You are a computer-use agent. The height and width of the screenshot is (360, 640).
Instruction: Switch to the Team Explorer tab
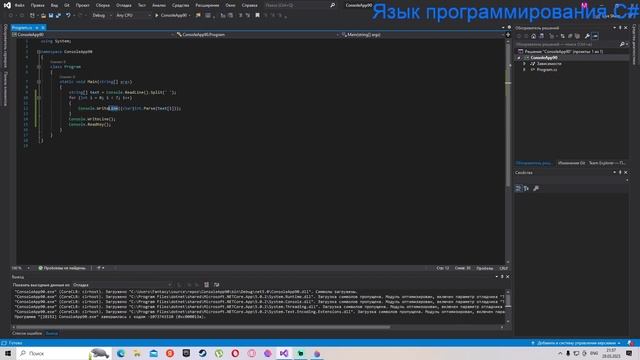607,163
